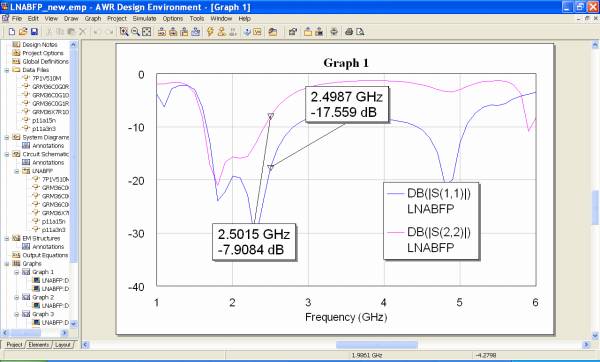Image resolution: width=600 pixels, height=362 pixels.
Task: Switch to the Elements tab
Action: pos(39,345)
